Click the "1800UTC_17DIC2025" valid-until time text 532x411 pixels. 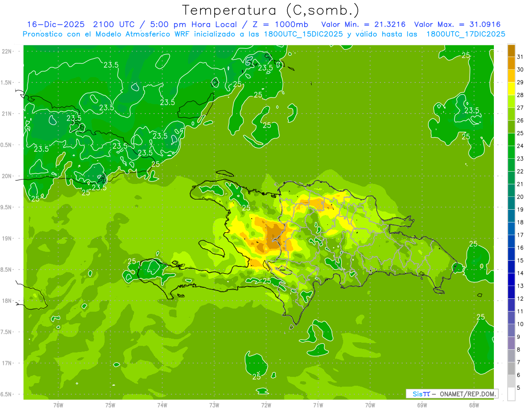point(465,34)
